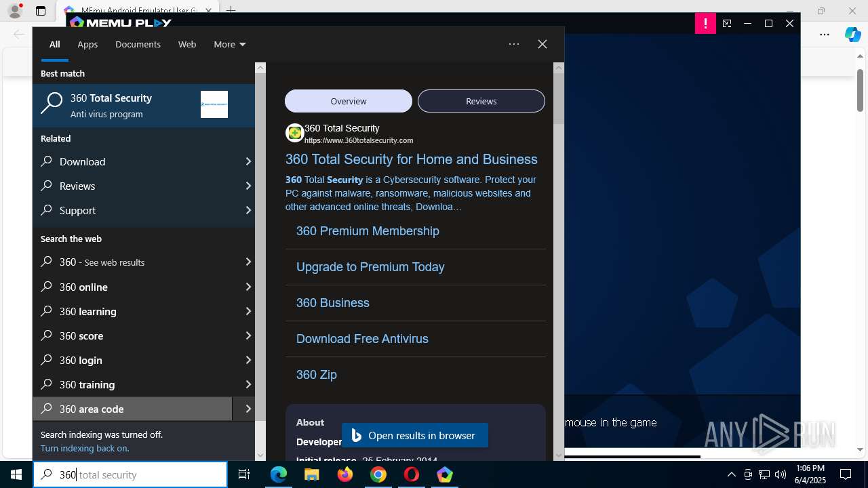868x488 pixels.
Task: Open the Action Center notifications
Action: (846, 474)
